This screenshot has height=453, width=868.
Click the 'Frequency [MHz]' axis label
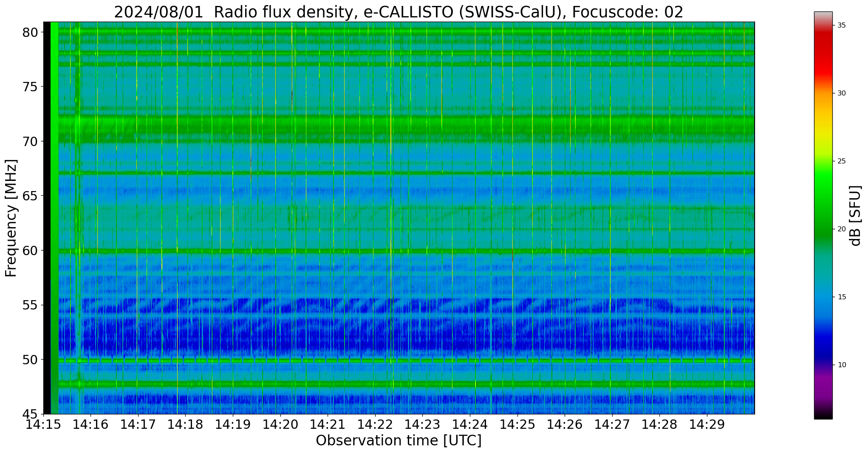click(11, 218)
